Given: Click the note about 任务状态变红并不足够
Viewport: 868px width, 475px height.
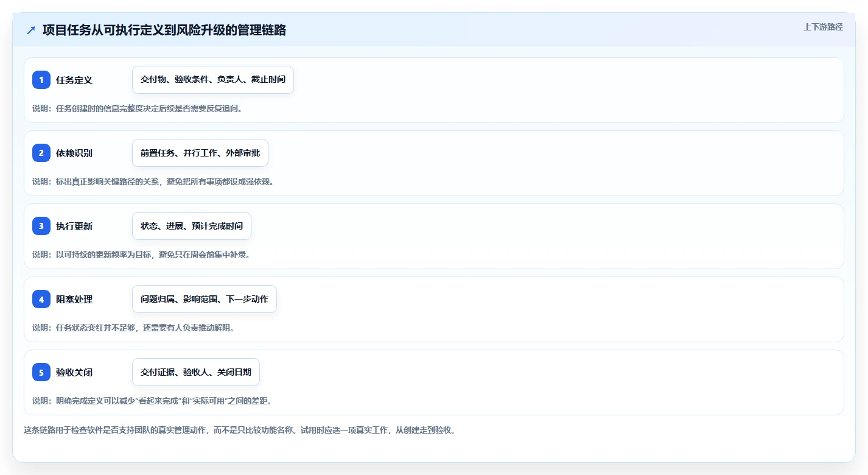Looking at the screenshot, I should [133, 328].
